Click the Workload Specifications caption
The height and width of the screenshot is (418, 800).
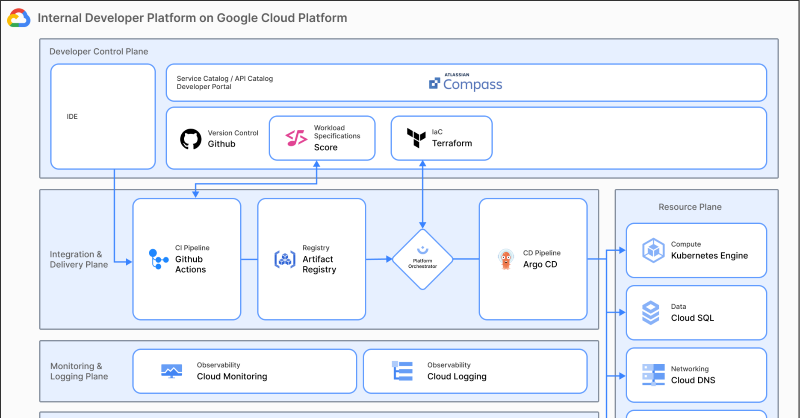point(337,132)
